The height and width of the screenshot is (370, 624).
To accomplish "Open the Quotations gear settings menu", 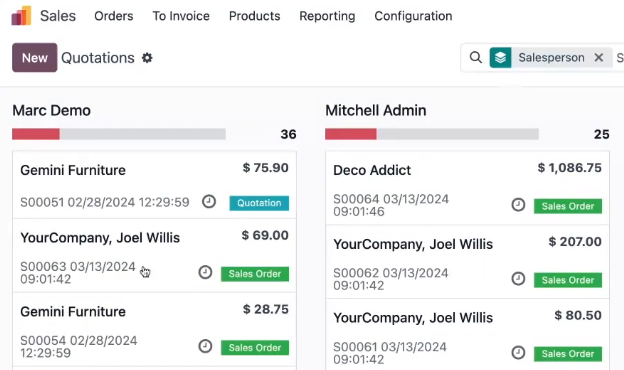I will (147, 58).
